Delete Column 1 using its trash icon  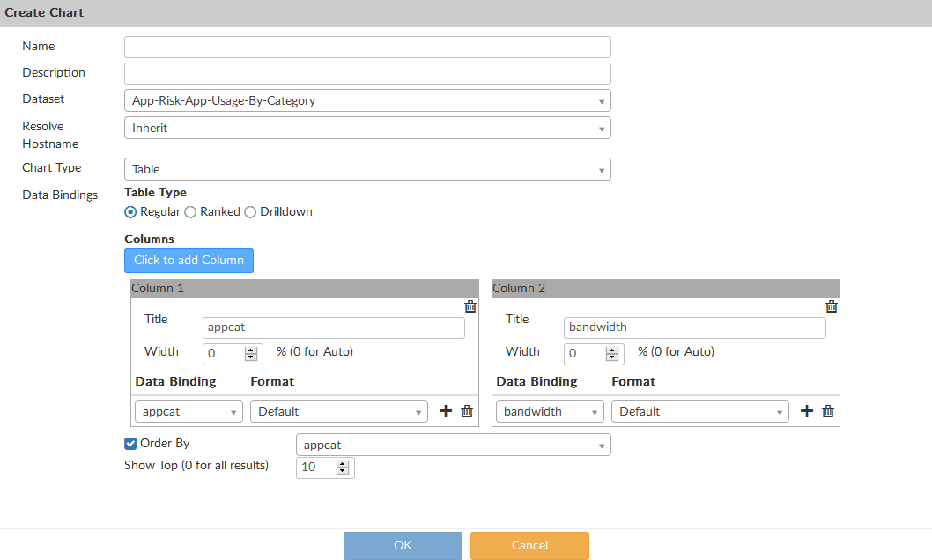tap(470, 306)
